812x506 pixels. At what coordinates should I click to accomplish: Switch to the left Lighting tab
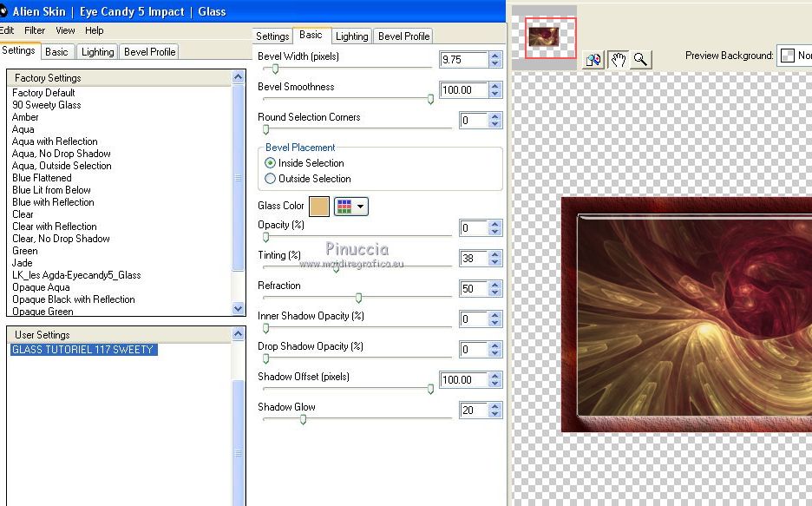click(97, 52)
